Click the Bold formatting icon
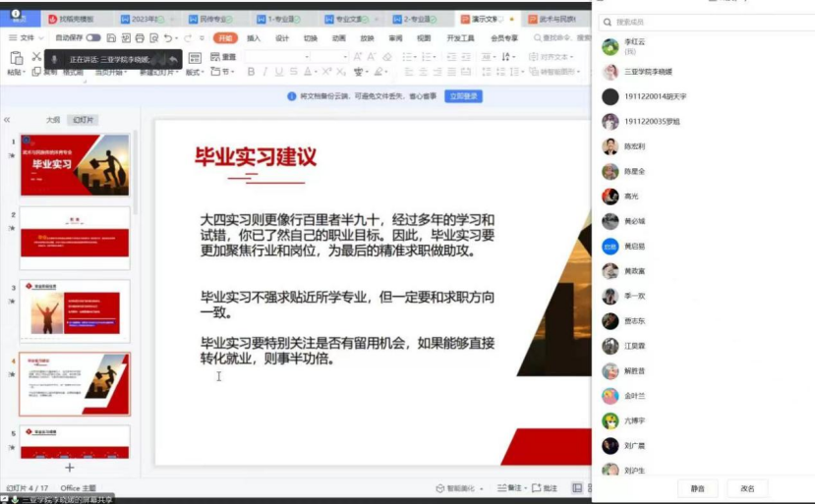This screenshot has height=504, width=816. coord(251,72)
